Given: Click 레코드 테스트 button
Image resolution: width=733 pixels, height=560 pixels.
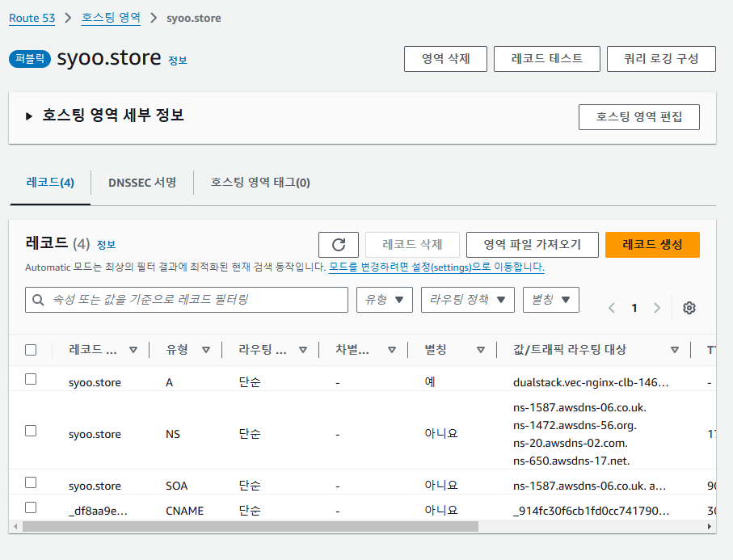Looking at the screenshot, I should click(x=547, y=59).
